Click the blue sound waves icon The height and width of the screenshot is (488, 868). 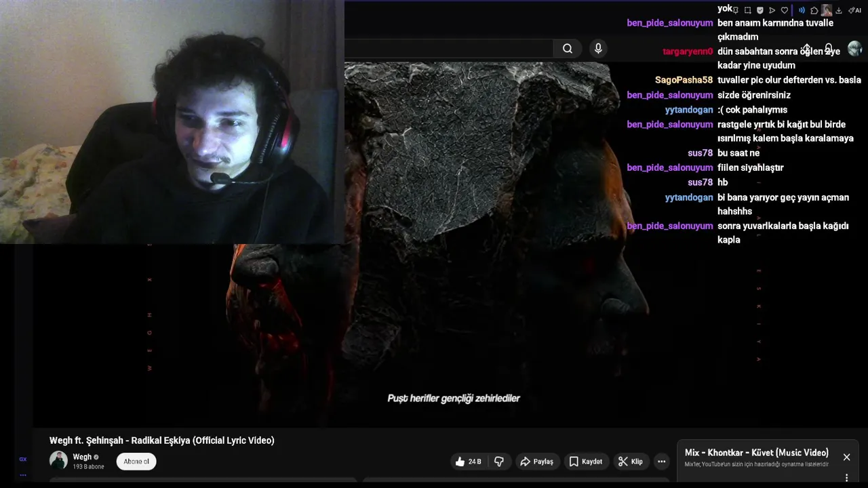coord(802,10)
